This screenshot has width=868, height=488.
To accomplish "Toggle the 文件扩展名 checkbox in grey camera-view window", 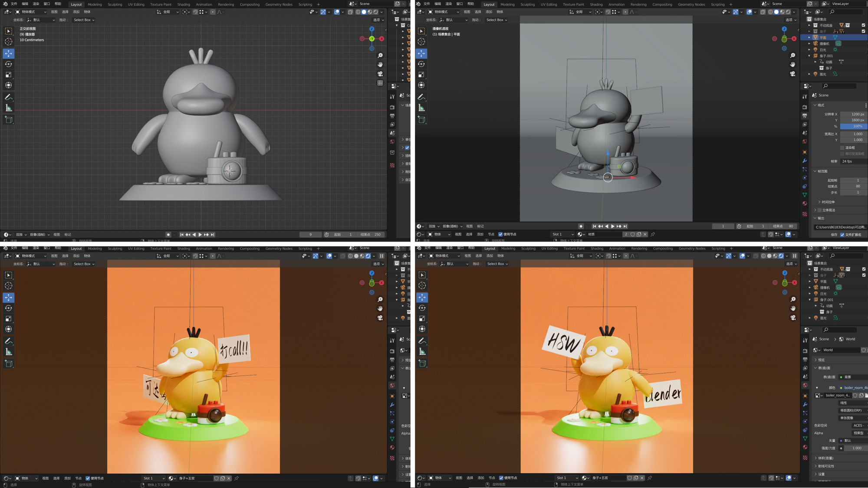I will tap(842, 235).
